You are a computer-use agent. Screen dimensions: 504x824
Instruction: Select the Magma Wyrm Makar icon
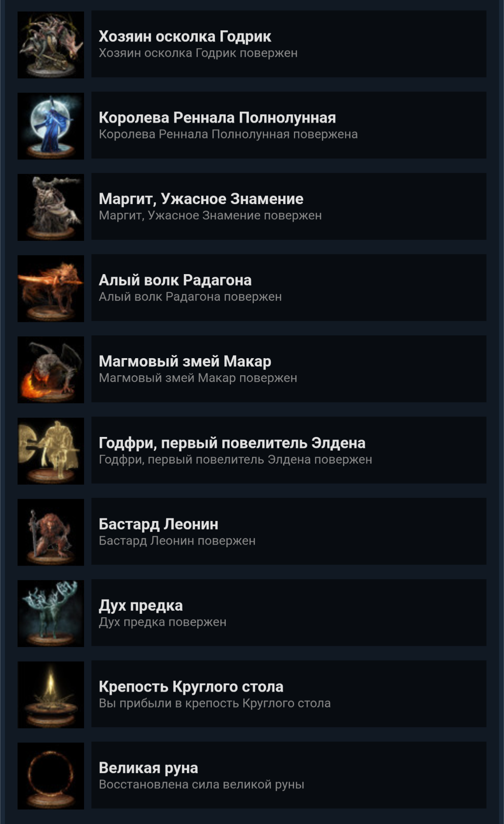[51, 370]
